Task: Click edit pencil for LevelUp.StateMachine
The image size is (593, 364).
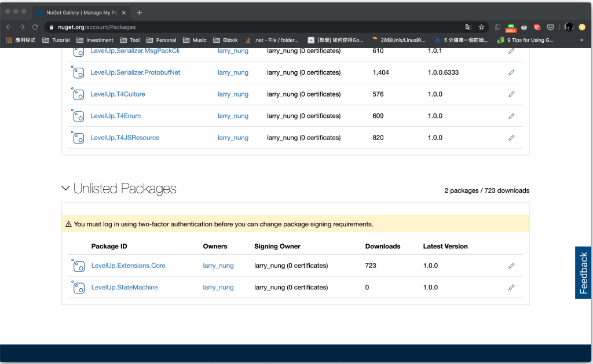Action: click(x=511, y=287)
